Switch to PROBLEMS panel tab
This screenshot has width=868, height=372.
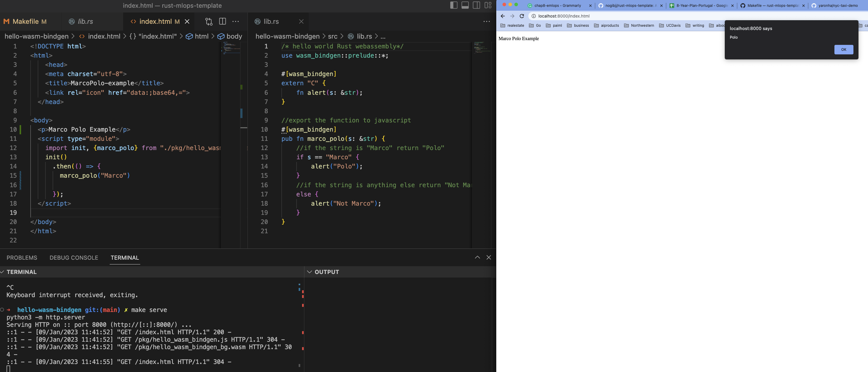tap(22, 258)
